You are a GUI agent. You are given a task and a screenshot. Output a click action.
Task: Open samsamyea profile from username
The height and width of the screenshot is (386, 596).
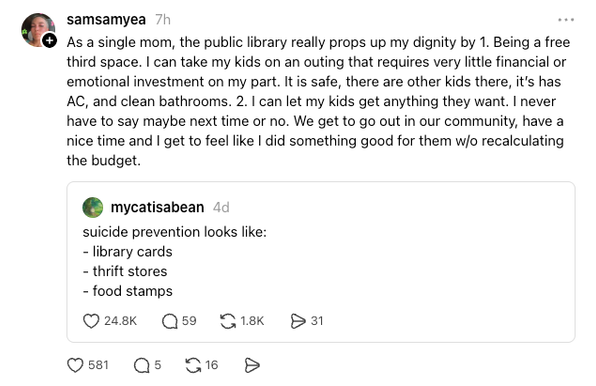pos(106,19)
